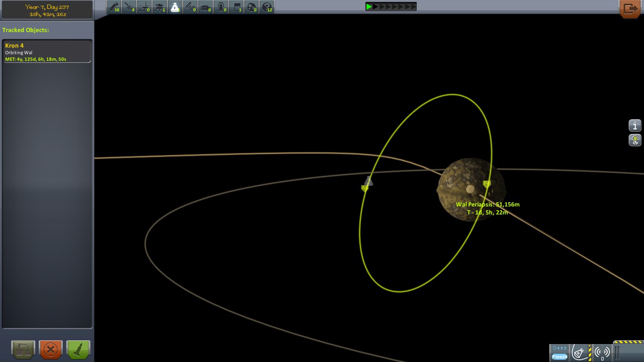This screenshot has width=644, height=362.
Task: Click the red terminate vessel button
Action: tap(51, 350)
